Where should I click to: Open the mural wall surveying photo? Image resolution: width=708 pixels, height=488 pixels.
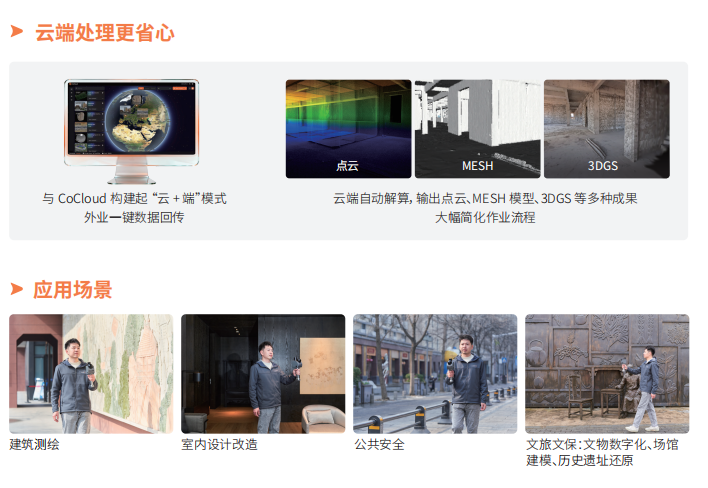coord(91,373)
